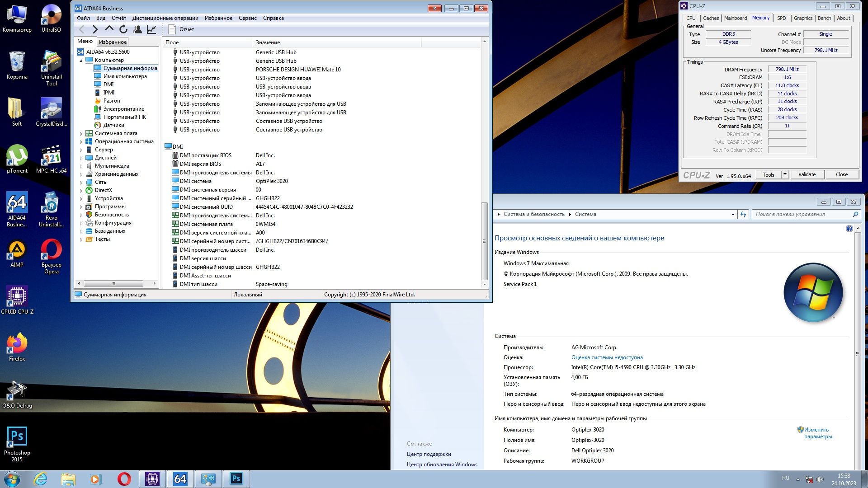Click the Close button in CPU-Z

click(x=841, y=174)
